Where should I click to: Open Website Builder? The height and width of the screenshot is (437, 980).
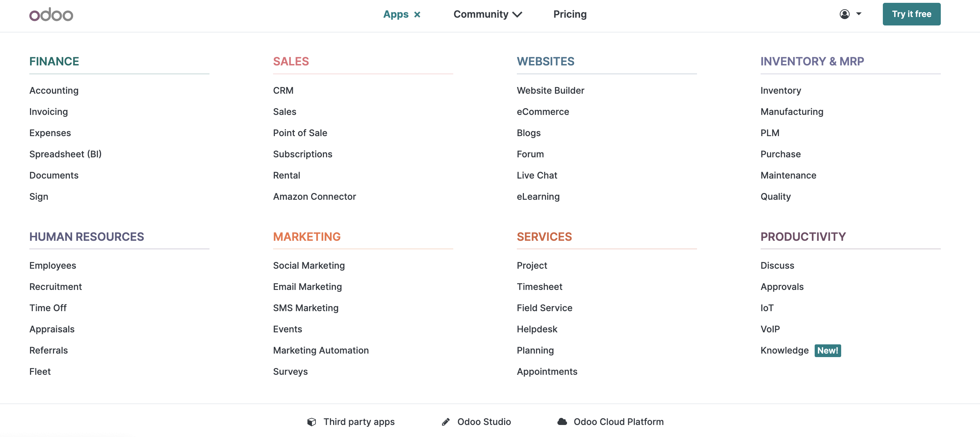[x=550, y=91]
